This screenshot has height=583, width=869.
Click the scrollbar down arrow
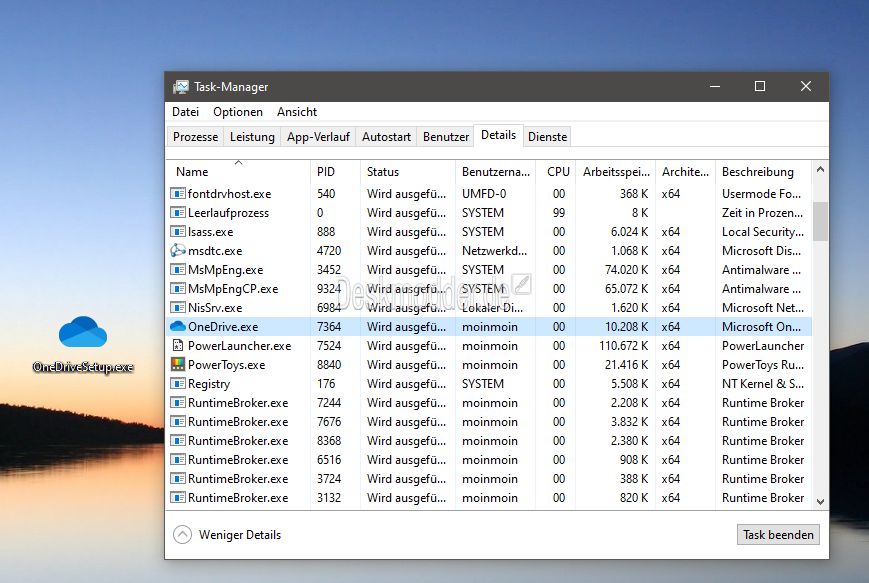[821, 502]
